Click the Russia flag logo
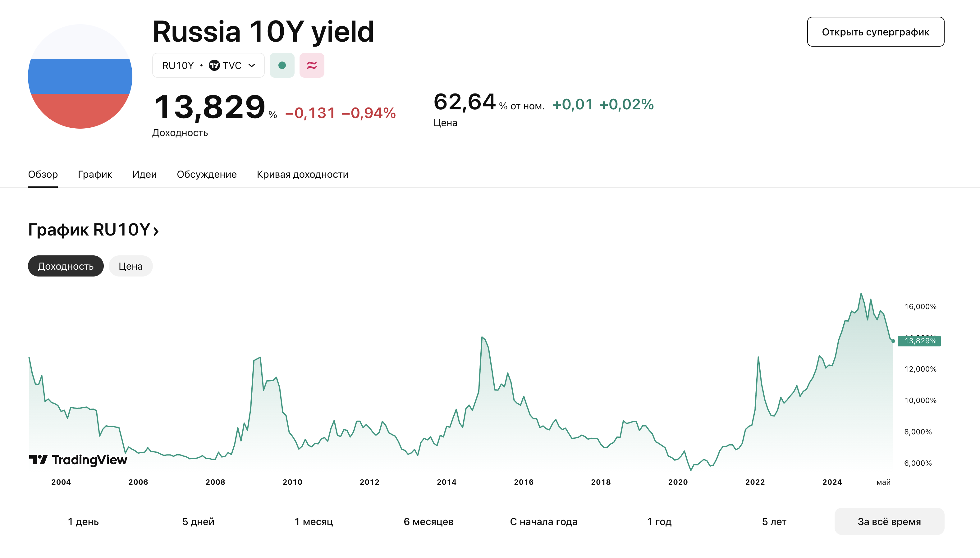The width and height of the screenshot is (980, 558). pyautogui.click(x=80, y=76)
